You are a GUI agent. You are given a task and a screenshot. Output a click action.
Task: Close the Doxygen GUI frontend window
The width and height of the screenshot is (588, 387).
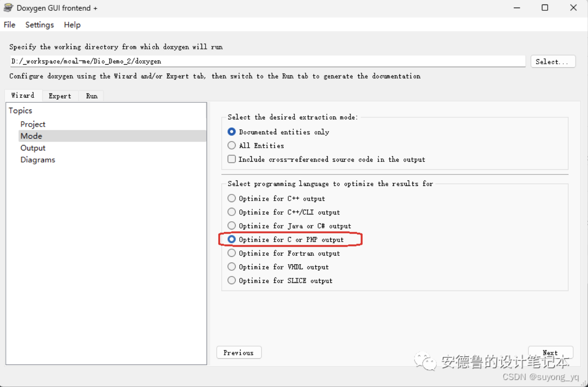tap(574, 8)
